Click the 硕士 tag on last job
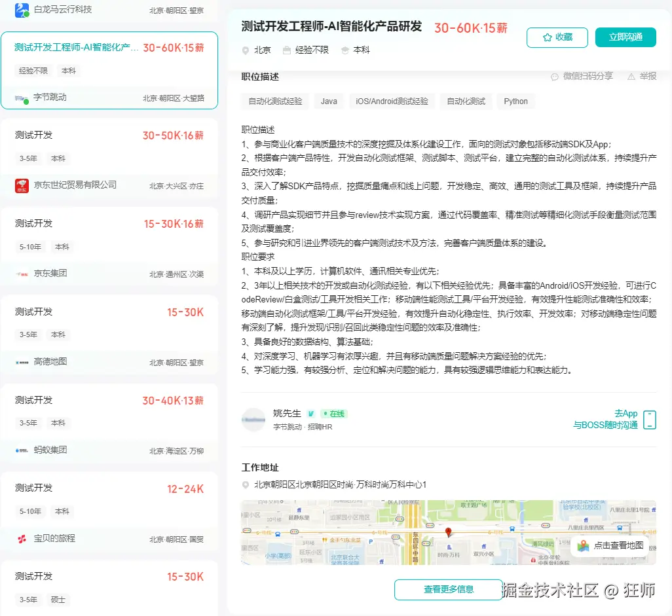This screenshot has height=616, width=672. [x=58, y=600]
